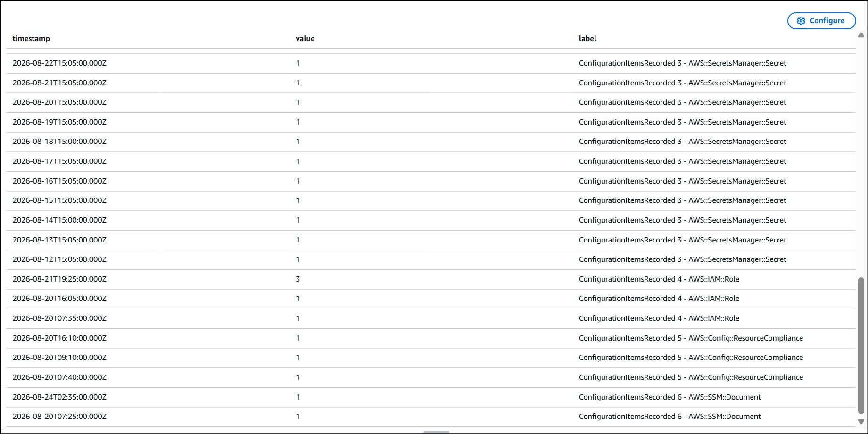Click ResourceCompliance label in 2026-08-20T07:40 row
This screenshot has width=868, height=434.
pyautogui.click(x=691, y=377)
